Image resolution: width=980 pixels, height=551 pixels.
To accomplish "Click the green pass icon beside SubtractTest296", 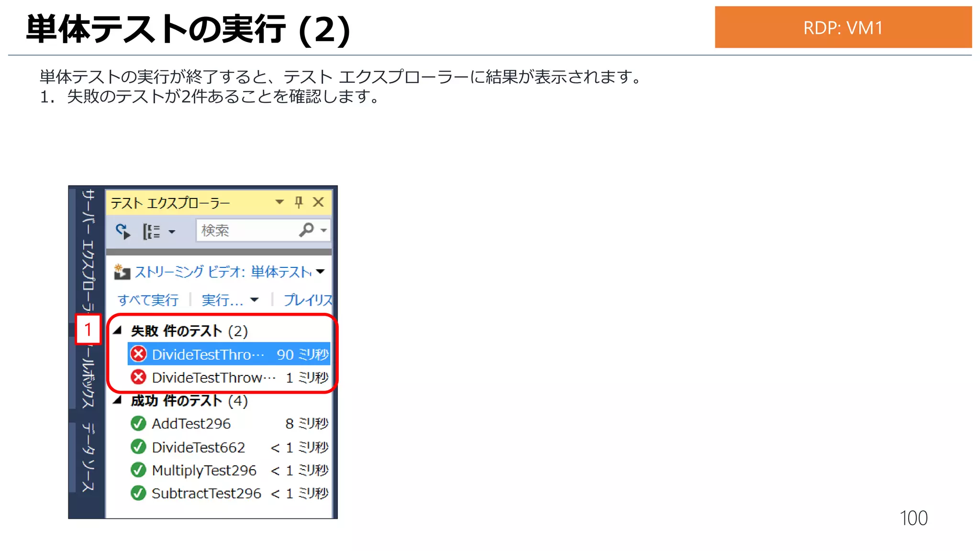I will click(138, 493).
